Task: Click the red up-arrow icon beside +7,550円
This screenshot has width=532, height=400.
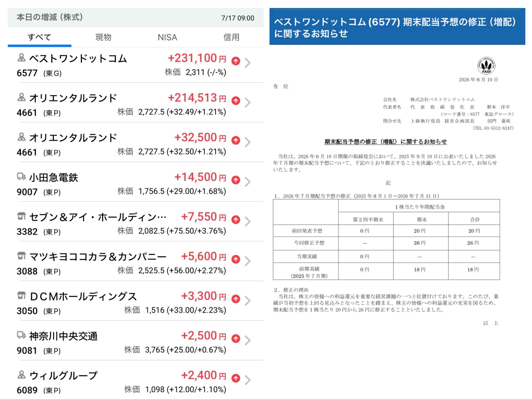Action: point(236,220)
